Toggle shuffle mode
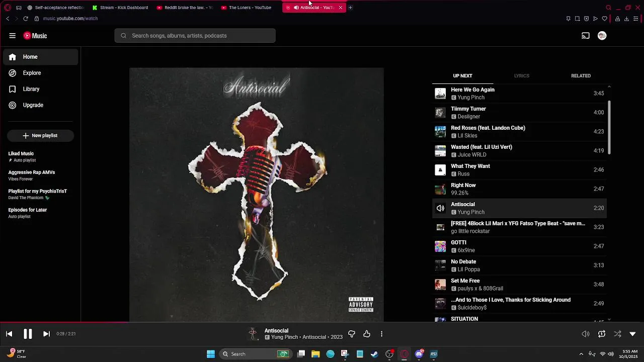Viewport: 644px width, 362px height. tap(617, 334)
